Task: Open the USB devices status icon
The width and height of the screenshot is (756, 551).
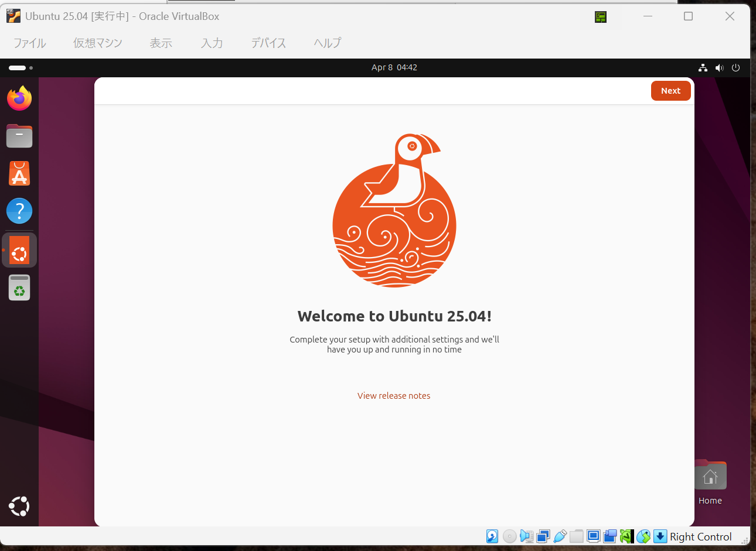Action: coord(560,536)
